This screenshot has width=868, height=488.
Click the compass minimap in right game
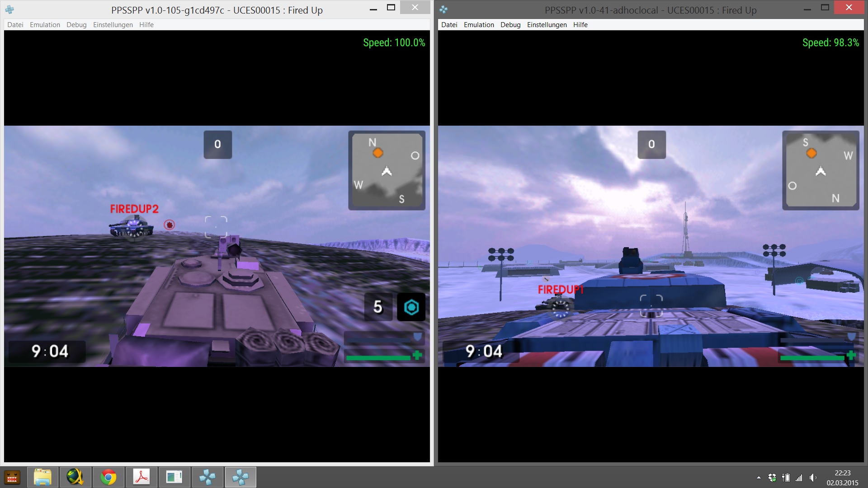[x=821, y=170]
